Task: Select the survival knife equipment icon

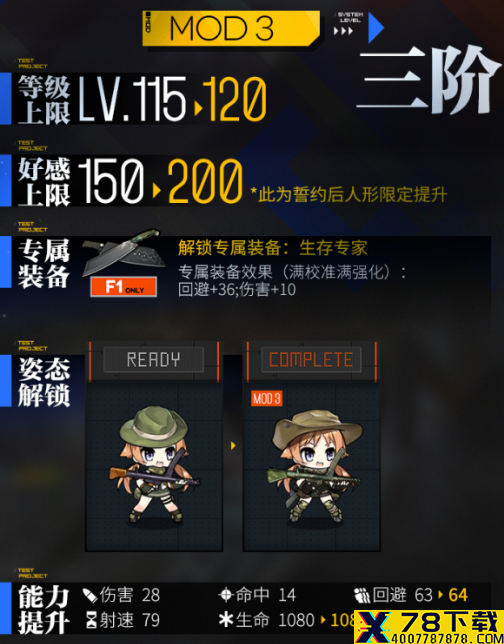Action: [x=124, y=252]
